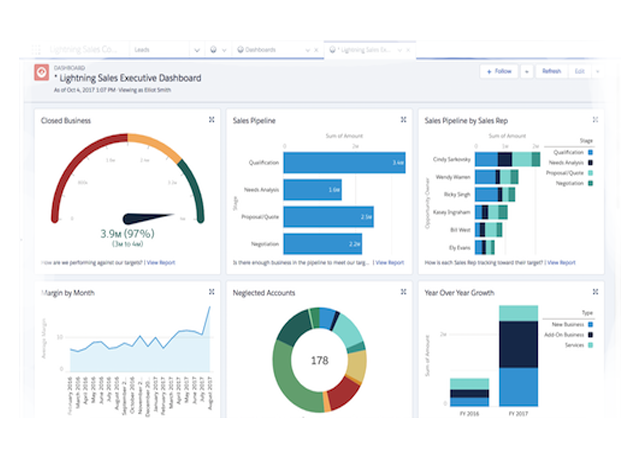Click the Add-On Business legend swatch

pyautogui.click(x=590, y=335)
